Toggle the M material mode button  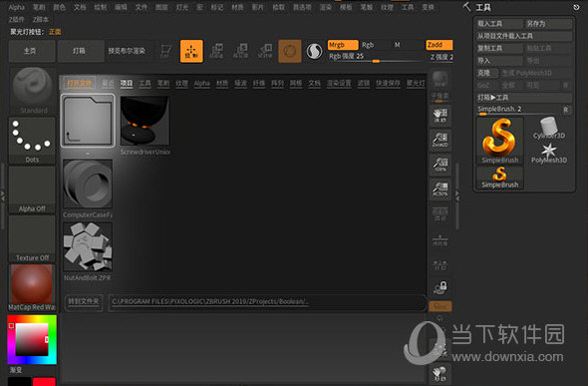tap(397, 45)
